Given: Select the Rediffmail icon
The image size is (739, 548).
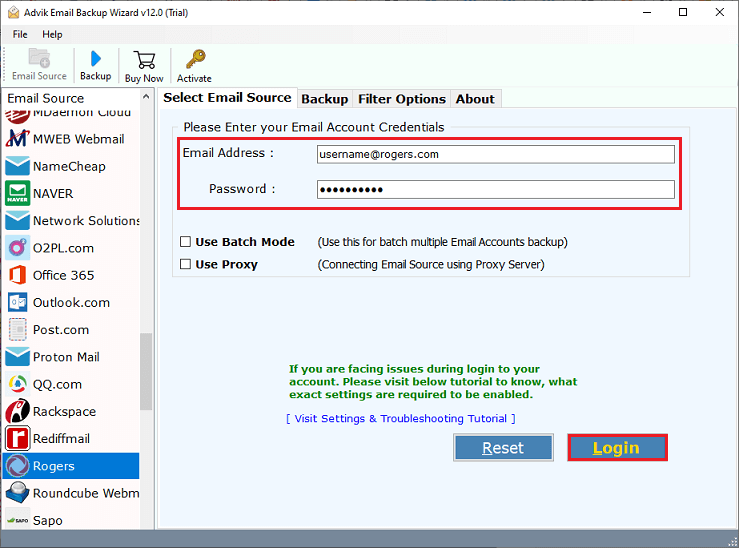Looking at the screenshot, I should click(17, 438).
